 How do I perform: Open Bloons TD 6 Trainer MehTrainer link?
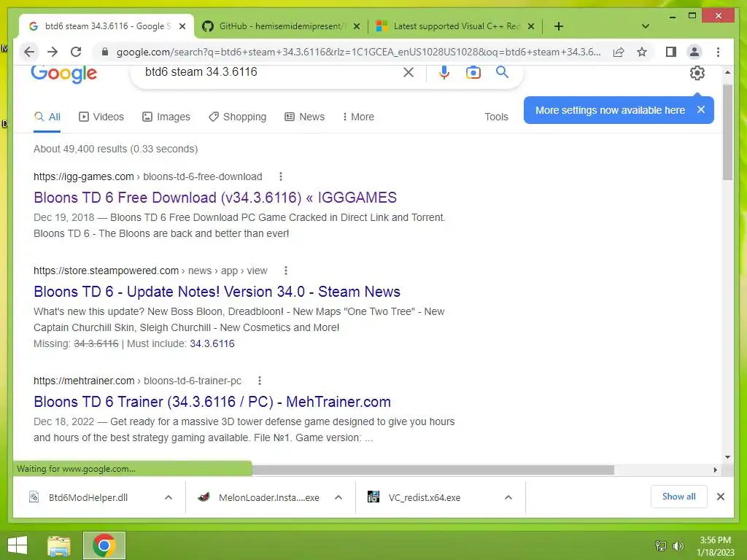point(212,402)
